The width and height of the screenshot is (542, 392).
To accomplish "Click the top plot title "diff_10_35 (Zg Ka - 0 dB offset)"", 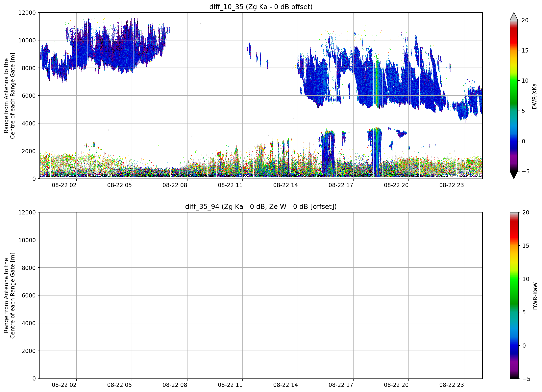I will point(261,7).
